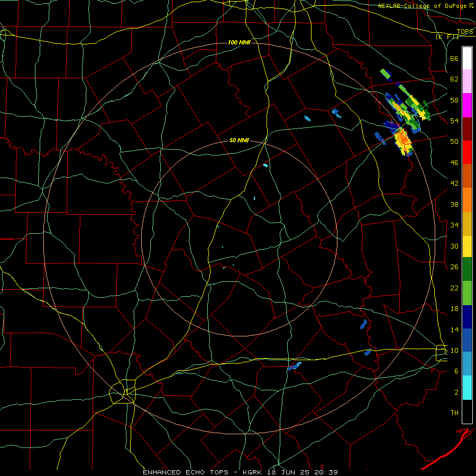476x476 pixels.
Task: Click the "TOPS" legend title
Action: [x=465, y=32]
